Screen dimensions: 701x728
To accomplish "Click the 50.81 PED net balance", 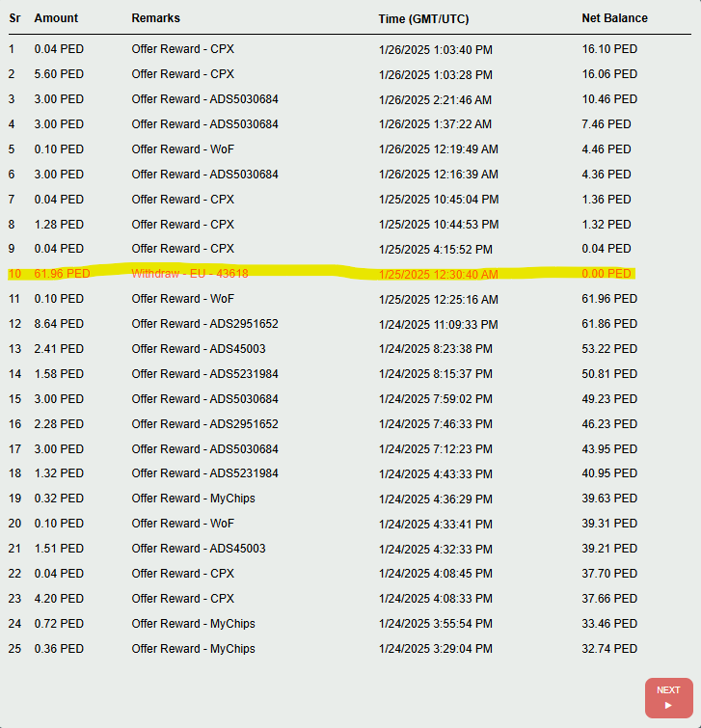I will coord(609,374).
